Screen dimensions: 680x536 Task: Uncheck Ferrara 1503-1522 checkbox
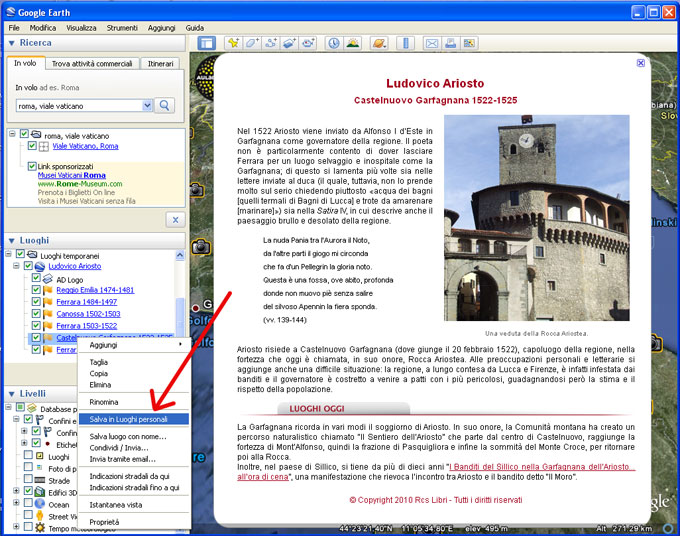pyautogui.click(x=36, y=325)
